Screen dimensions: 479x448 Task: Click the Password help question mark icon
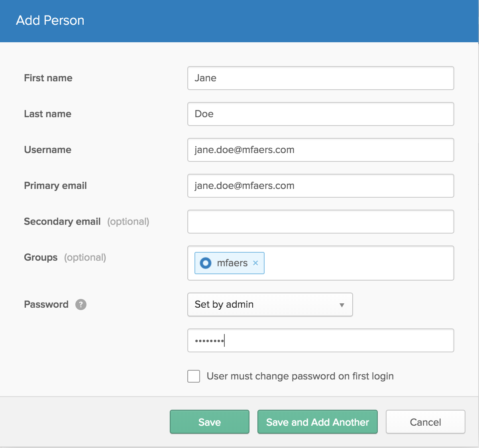tap(81, 305)
